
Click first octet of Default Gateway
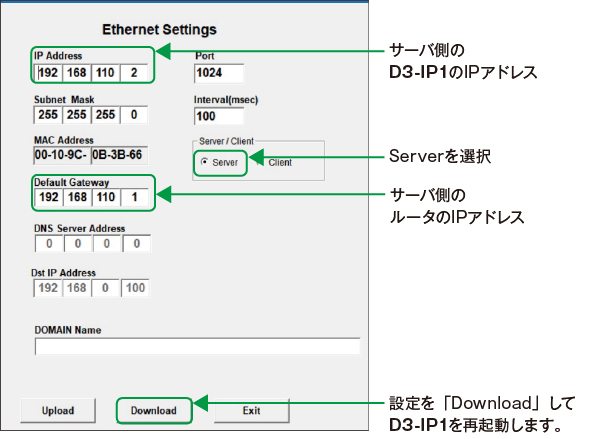click(48, 198)
